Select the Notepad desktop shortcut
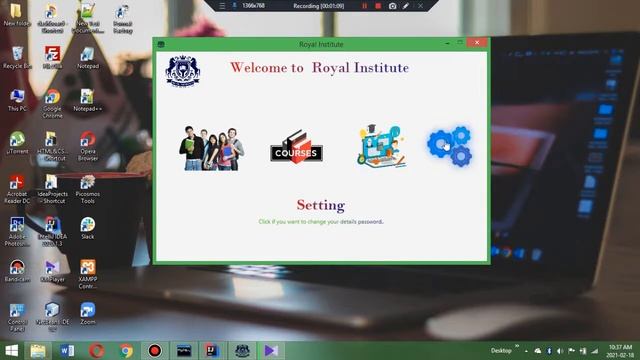Screen dimensions: 640x360 tap(87, 58)
